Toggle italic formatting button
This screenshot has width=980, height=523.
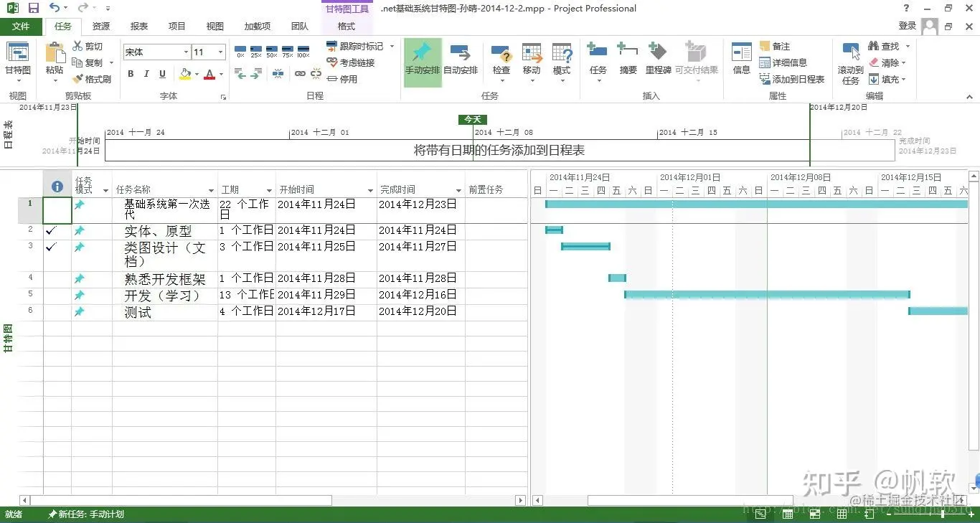click(x=146, y=74)
